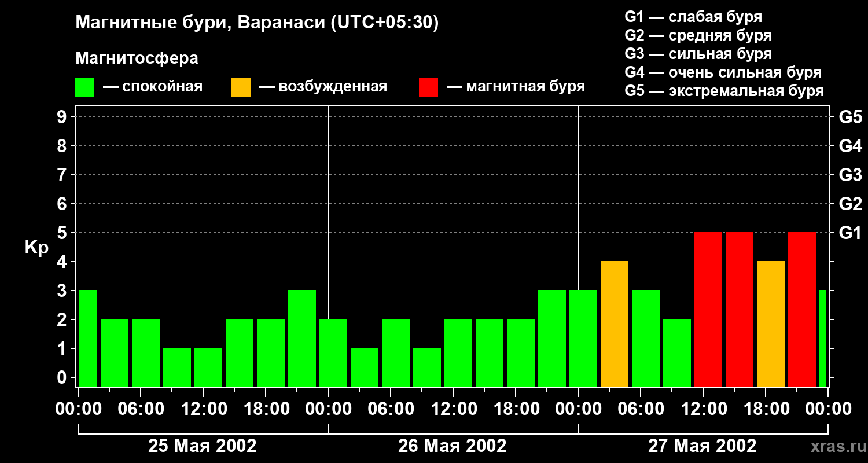Click the '12:00' time label above 25 May
The height and width of the screenshot is (463, 868).
click(x=203, y=409)
